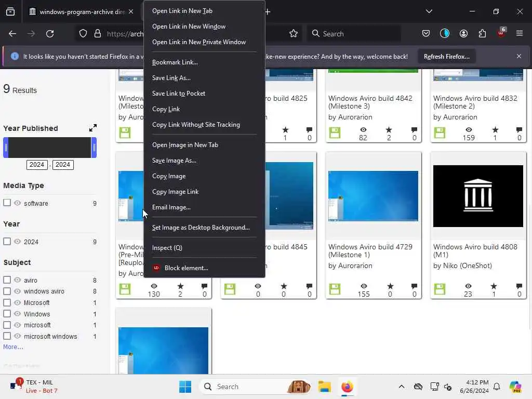
Task: Open the build 4808 archive logo thumbnail
Action: point(478,196)
